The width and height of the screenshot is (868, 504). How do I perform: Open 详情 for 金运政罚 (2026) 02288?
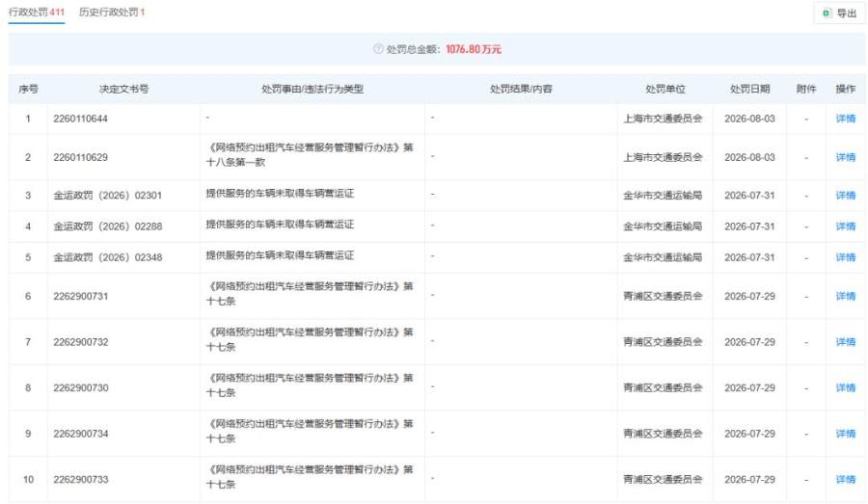coord(845,226)
